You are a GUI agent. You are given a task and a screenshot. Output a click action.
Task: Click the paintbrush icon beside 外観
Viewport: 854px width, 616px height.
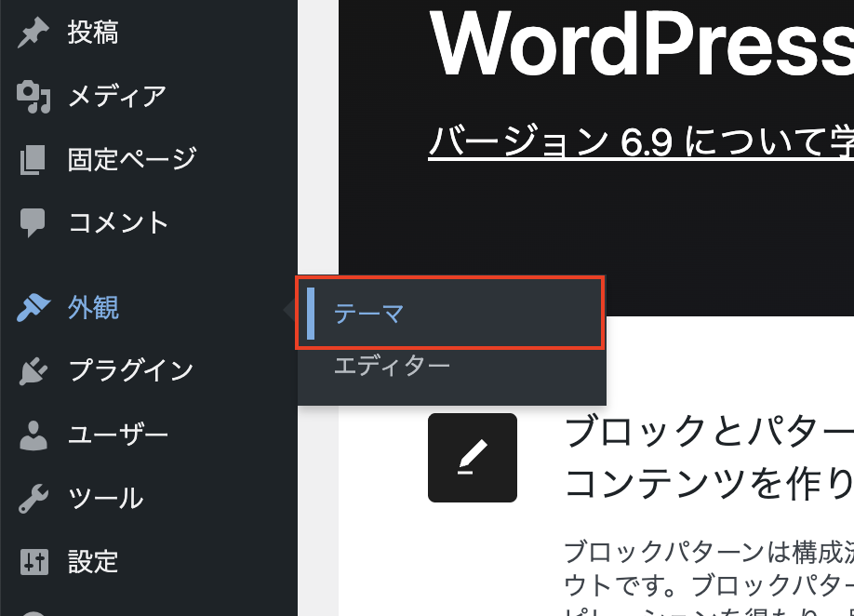(33, 308)
